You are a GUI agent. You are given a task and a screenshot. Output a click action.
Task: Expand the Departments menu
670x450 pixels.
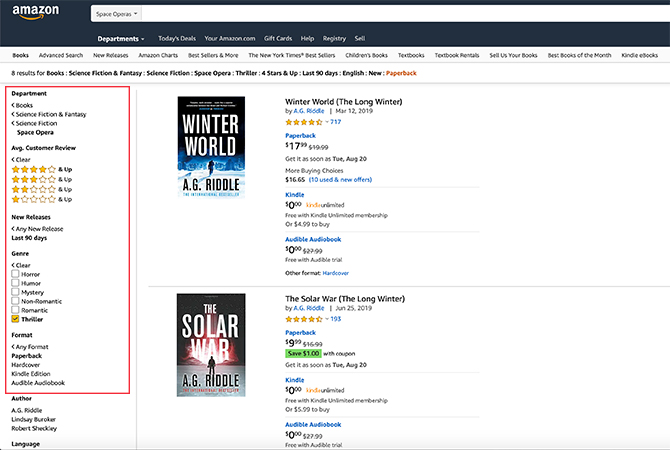(x=120, y=38)
